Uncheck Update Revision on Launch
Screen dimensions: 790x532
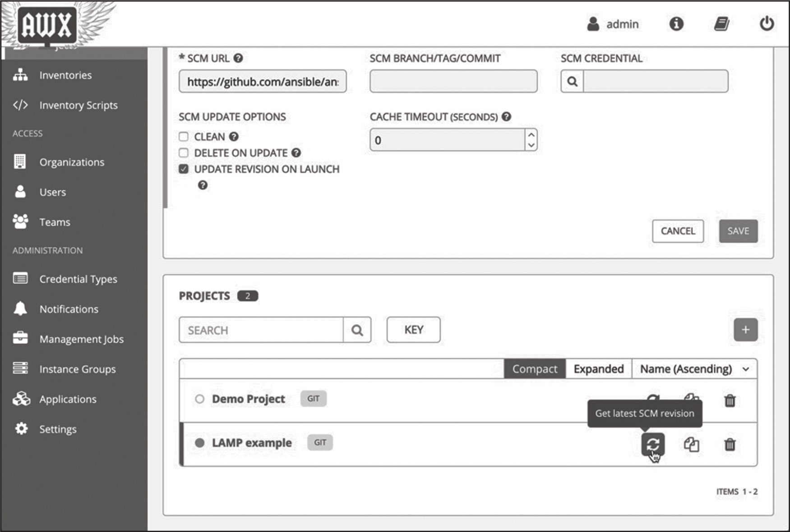coord(184,169)
